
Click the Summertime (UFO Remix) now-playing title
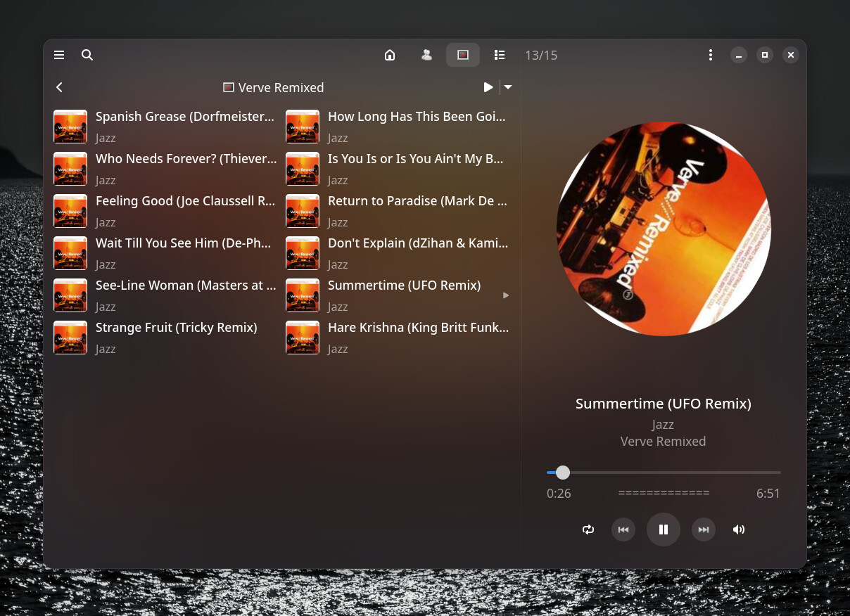point(664,404)
